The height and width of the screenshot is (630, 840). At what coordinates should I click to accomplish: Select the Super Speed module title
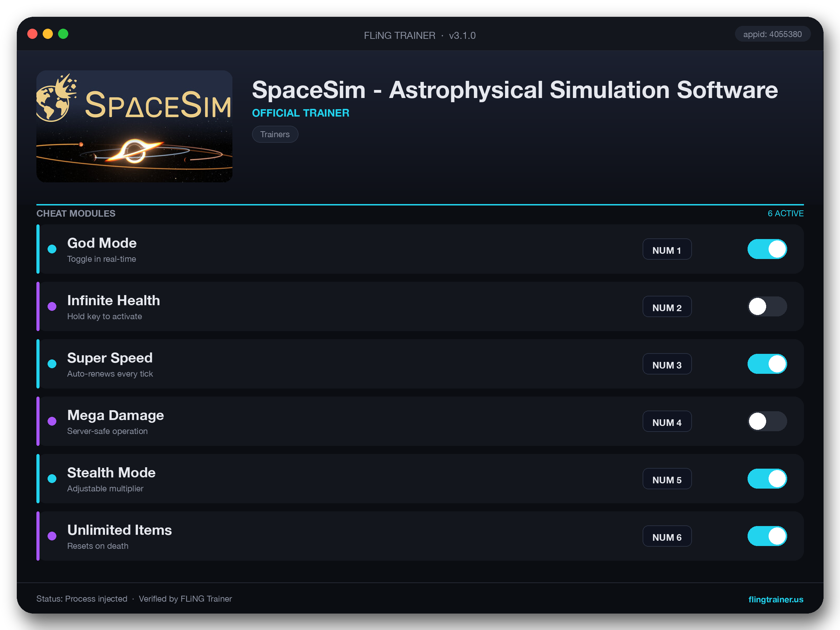click(x=110, y=358)
